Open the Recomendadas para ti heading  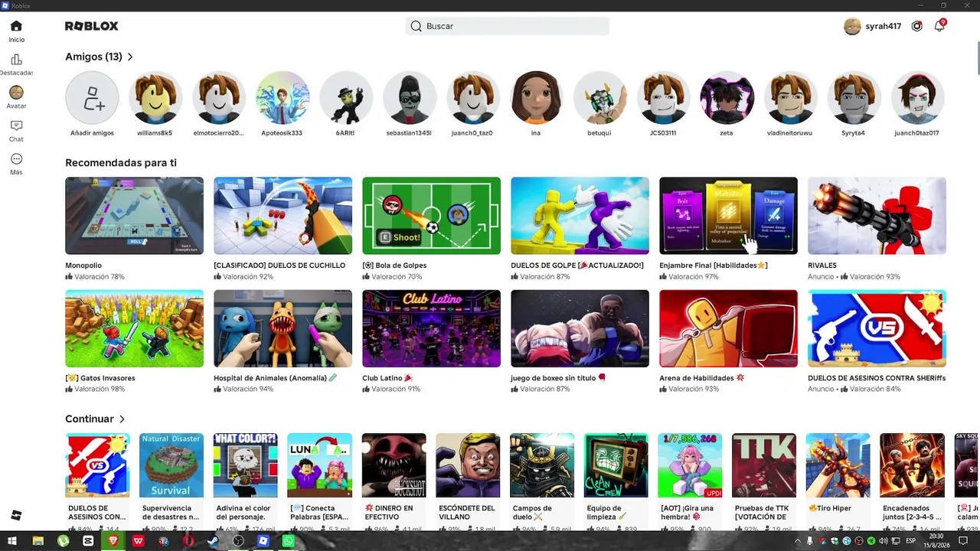(121, 162)
